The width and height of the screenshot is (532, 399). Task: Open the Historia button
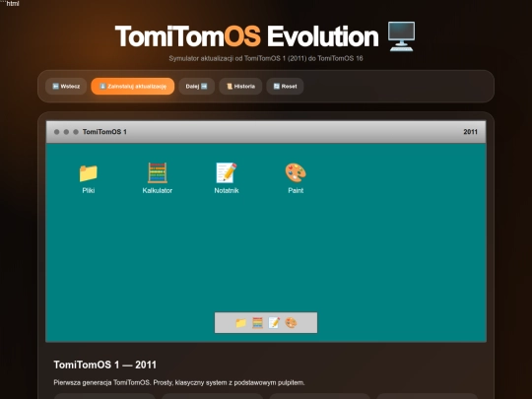point(240,86)
